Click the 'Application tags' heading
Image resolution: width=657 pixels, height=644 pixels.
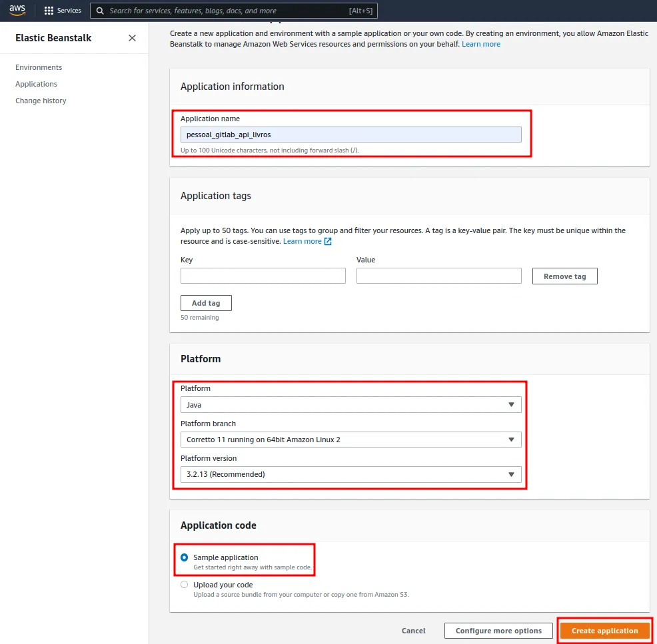(215, 196)
